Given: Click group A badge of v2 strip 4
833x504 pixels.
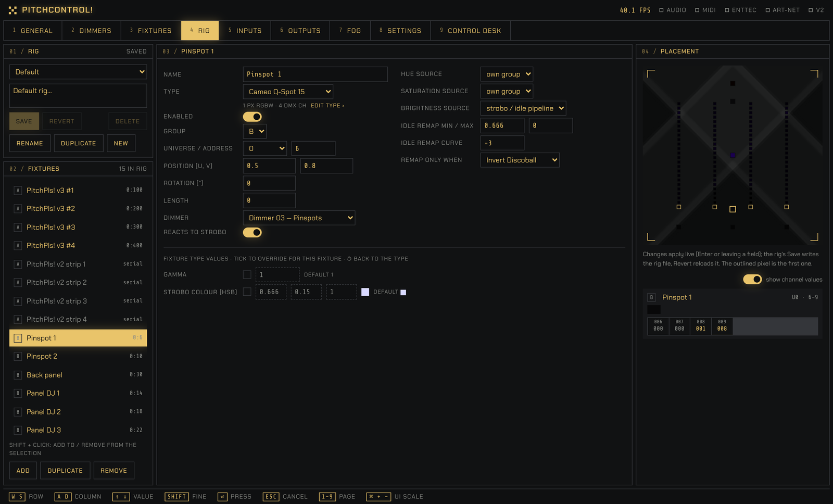Looking at the screenshot, I should (x=18, y=320).
